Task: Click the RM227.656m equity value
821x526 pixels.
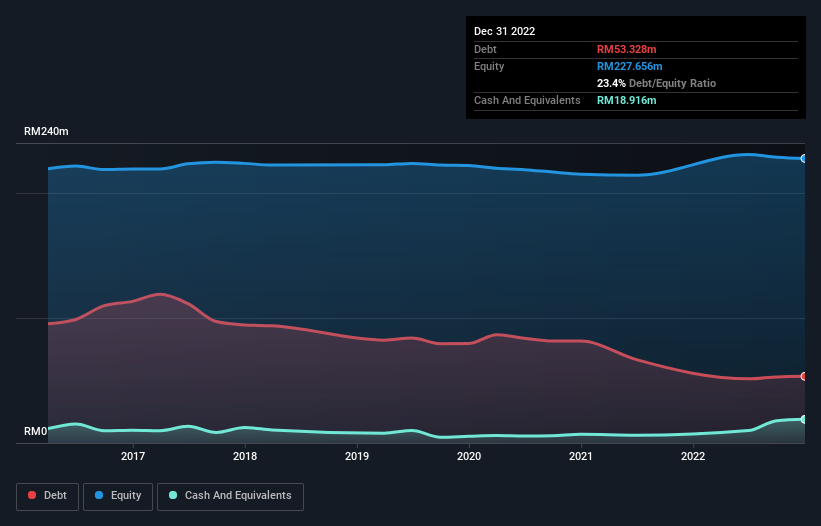Action: coord(630,66)
